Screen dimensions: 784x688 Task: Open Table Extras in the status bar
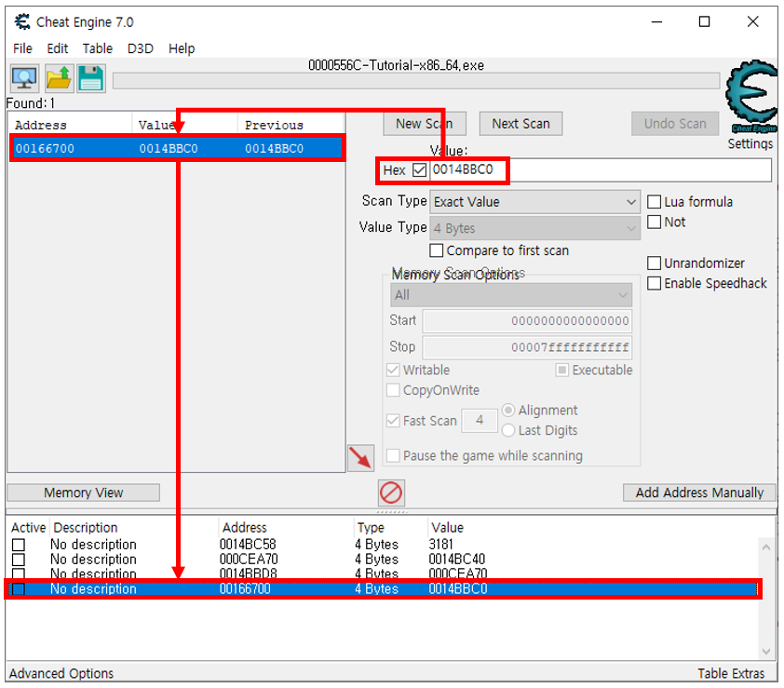731,673
